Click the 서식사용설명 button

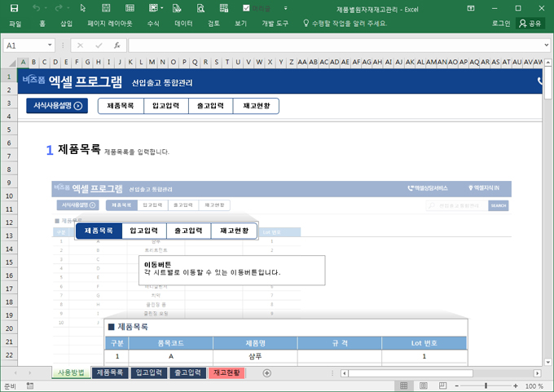pos(56,106)
